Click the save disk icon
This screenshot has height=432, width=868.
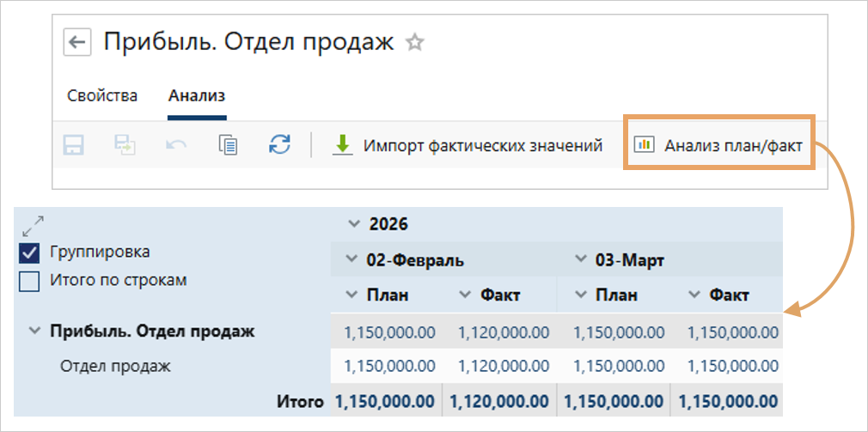click(74, 145)
